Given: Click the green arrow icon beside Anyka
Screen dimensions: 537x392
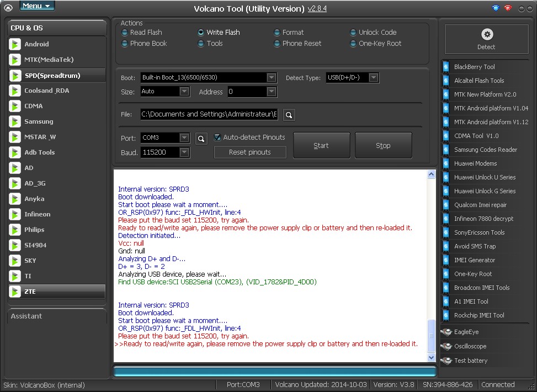Looking at the screenshot, I should click(x=15, y=199).
